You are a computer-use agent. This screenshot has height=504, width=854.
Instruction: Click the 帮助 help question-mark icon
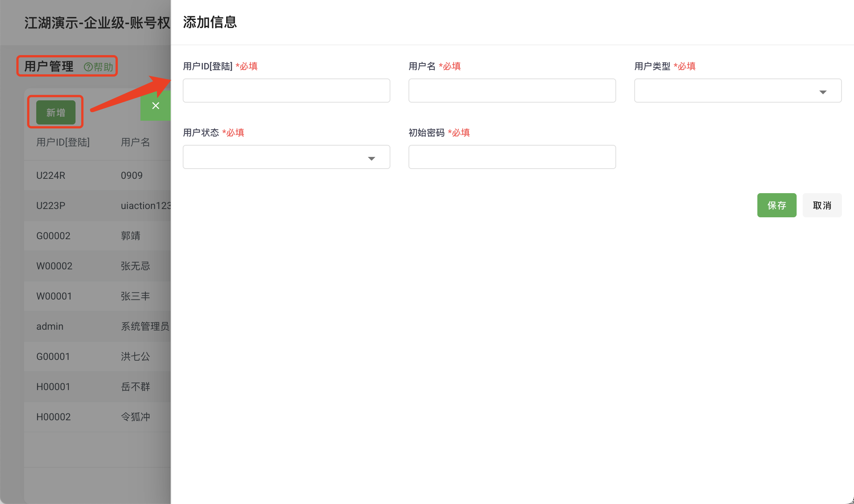click(88, 67)
